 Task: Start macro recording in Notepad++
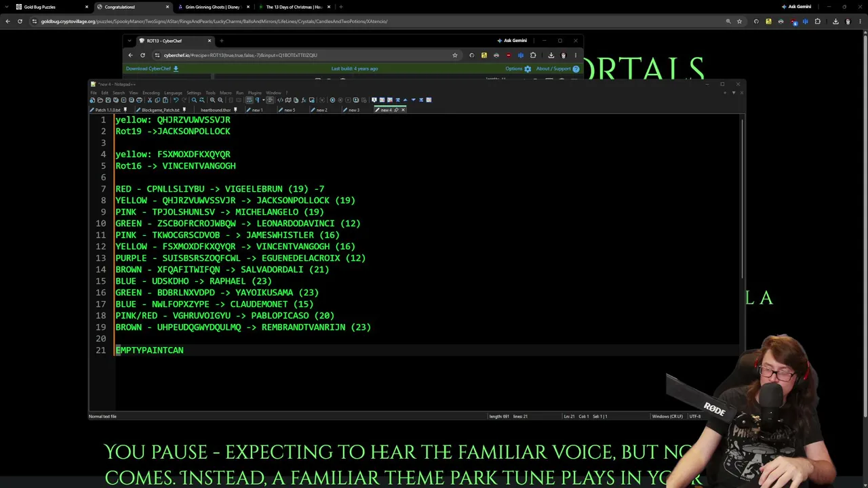(332, 100)
